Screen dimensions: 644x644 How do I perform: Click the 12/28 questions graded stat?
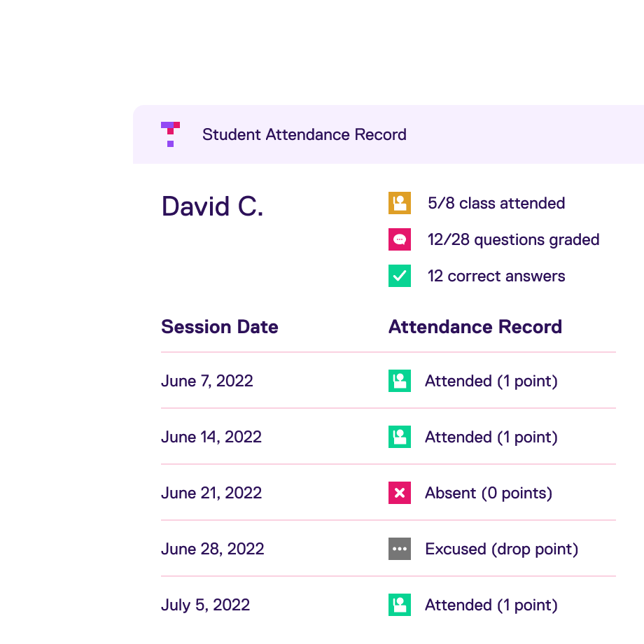(x=514, y=239)
